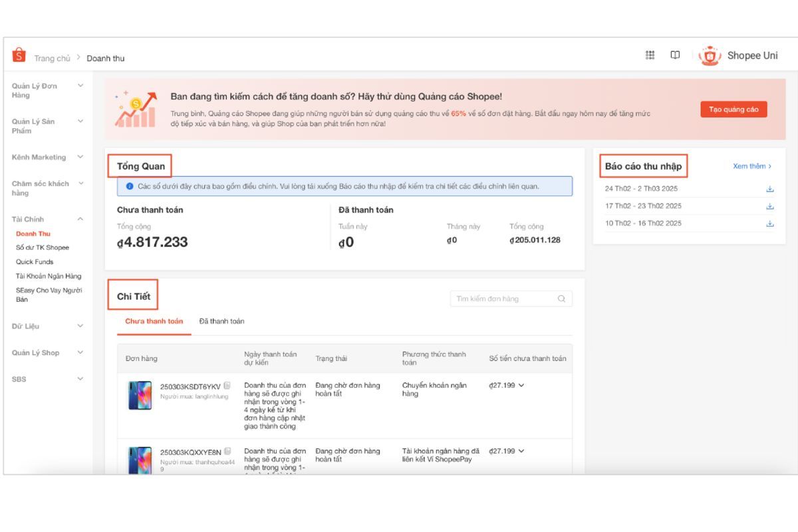The width and height of the screenshot is (798, 532).
Task: Open phone thumbnail for order 250303KQXXYE8N
Action: (x=140, y=460)
